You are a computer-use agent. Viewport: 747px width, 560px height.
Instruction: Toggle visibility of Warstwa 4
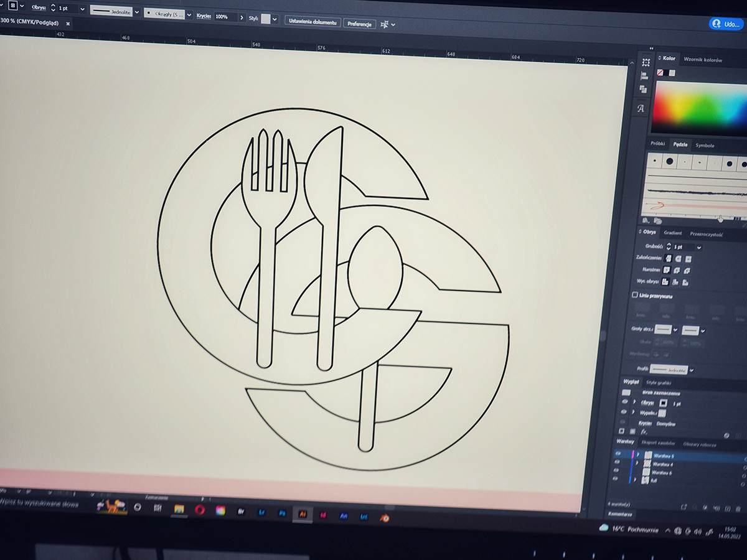tap(618, 462)
